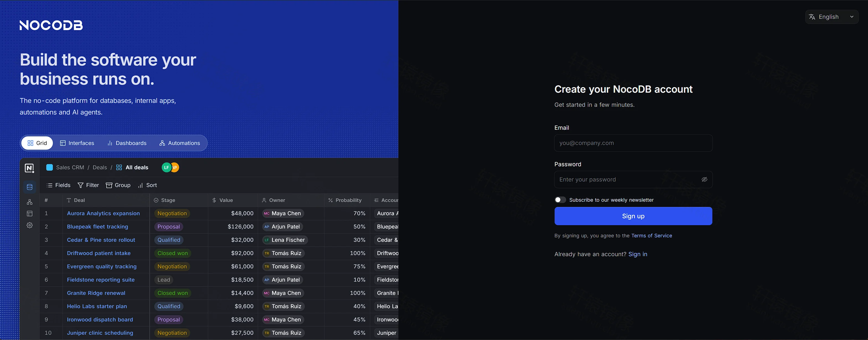868x340 pixels.
Task: Follow the Sign in link
Action: [x=638, y=254]
